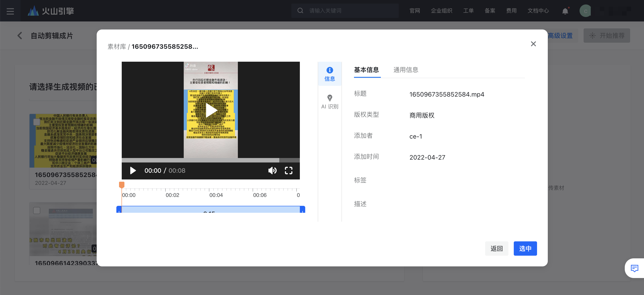Open the 企业组织 menu

[x=441, y=11]
